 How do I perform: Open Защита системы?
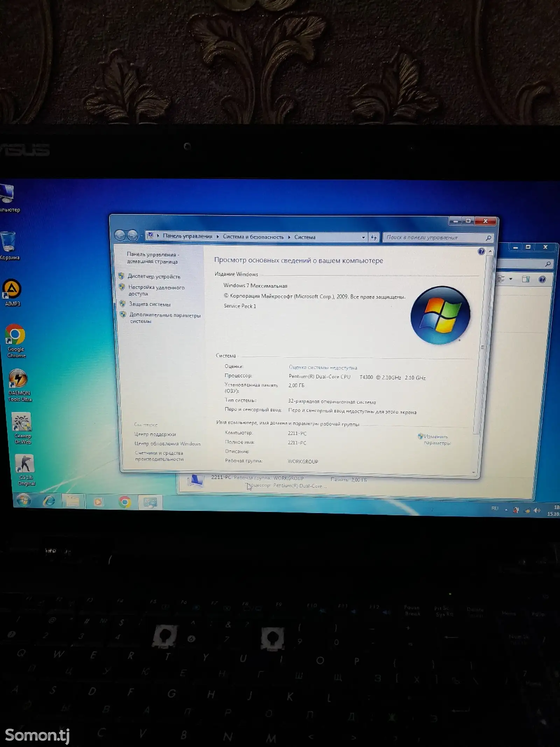click(x=150, y=304)
